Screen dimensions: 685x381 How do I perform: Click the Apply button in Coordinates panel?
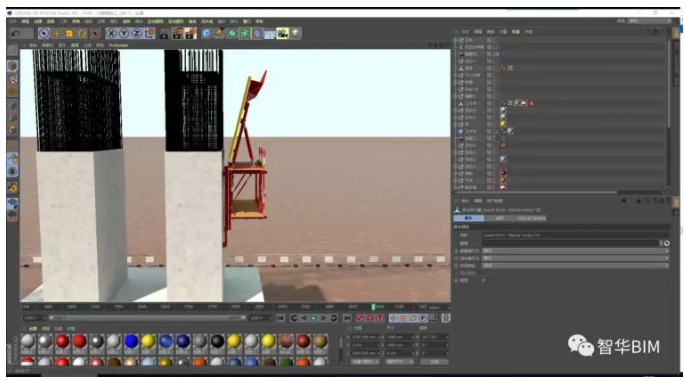434,362
